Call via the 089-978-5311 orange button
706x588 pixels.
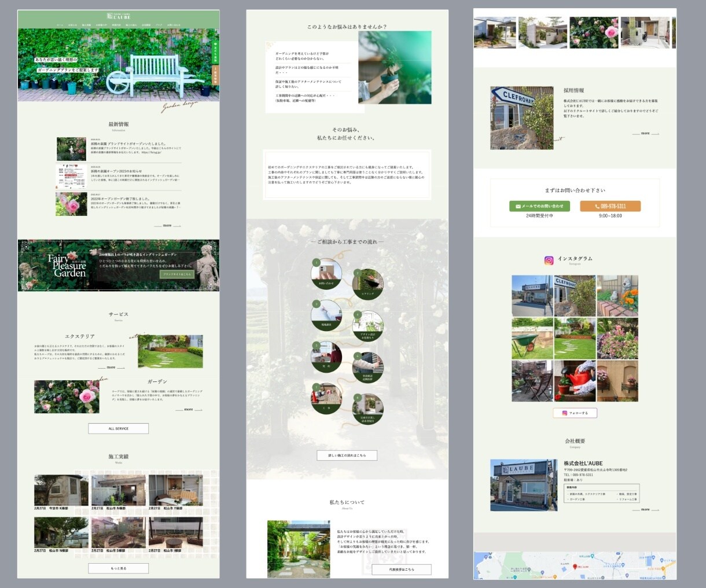click(611, 206)
